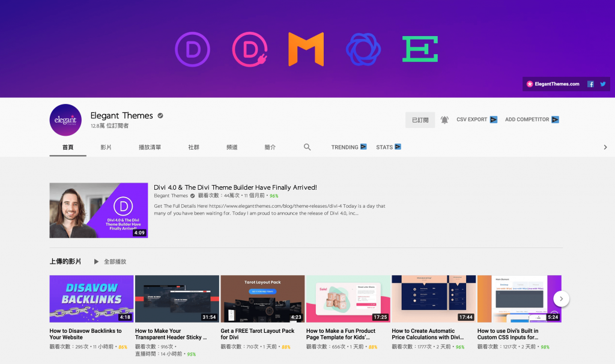The width and height of the screenshot is (615, 364).
Task: Click the 已訂閱 subscribed button
Action: click(x=420, y=120)
